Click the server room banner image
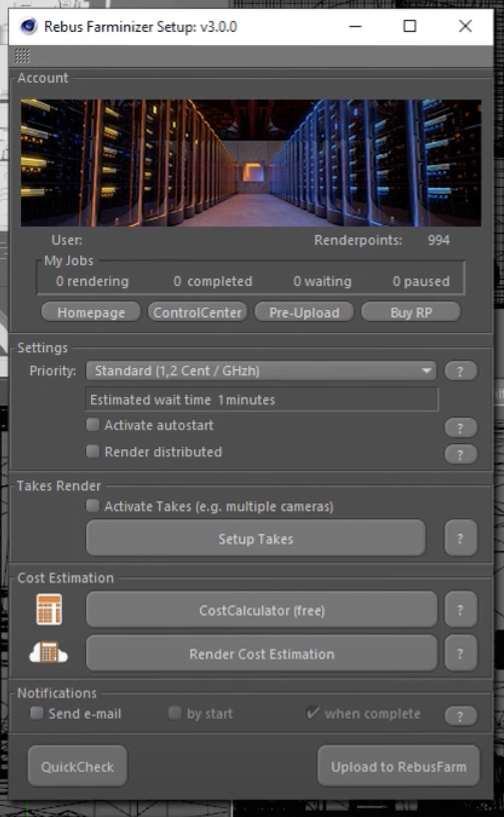Screen dimensions: 504x817 251,163
